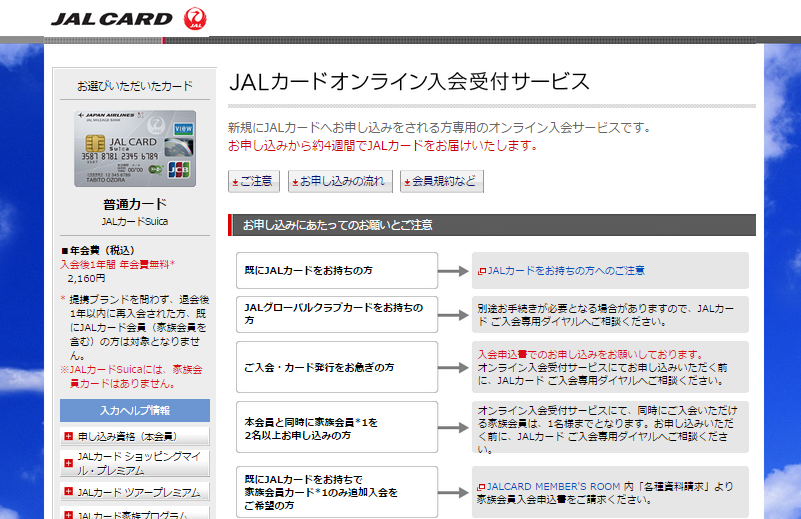Click 入会後1年間 年会費無料 red text
The image size is (801, 519).
pos(117,265)
